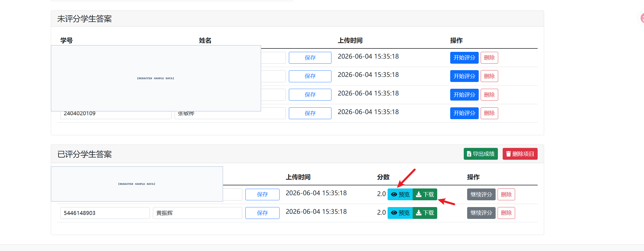Image resolution: width=644 pixels, height=251 pixels.
Task: Click the 2.0 score in 黄振辉's row
Action: tap(381, 212)
